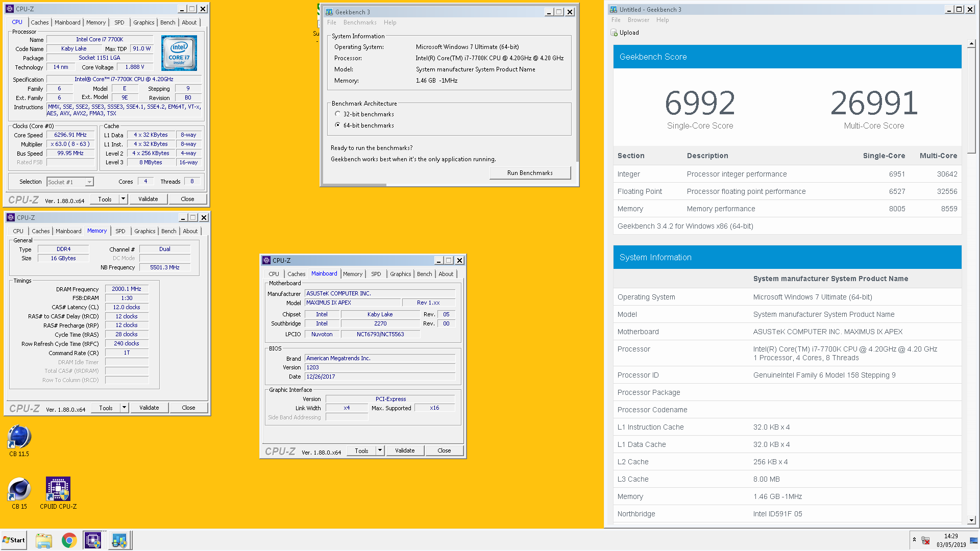Click the NB Frequency value 5501.3 MHz

tap(165, 267)
